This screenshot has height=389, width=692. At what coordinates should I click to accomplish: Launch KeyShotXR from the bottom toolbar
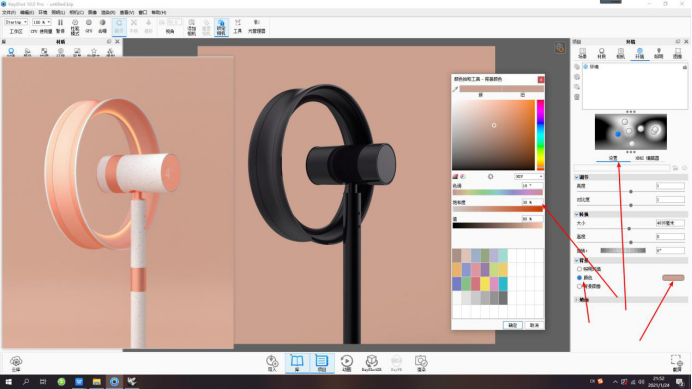tap(372, 363)
